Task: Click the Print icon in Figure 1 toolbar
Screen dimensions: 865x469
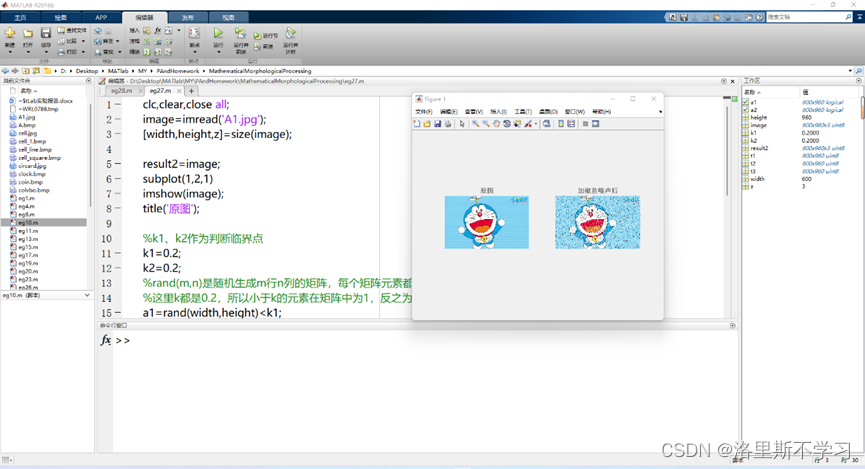Action: click(x=448, y=124)
